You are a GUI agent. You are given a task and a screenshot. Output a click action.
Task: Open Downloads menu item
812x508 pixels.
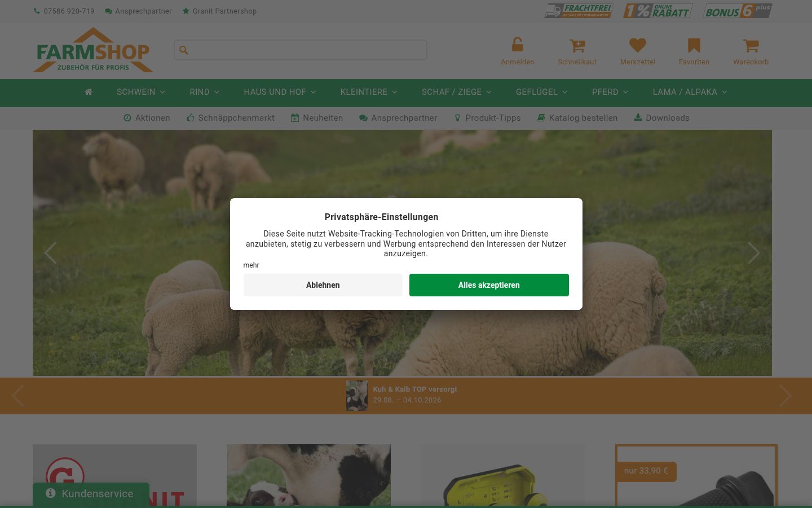coord(661,118)
